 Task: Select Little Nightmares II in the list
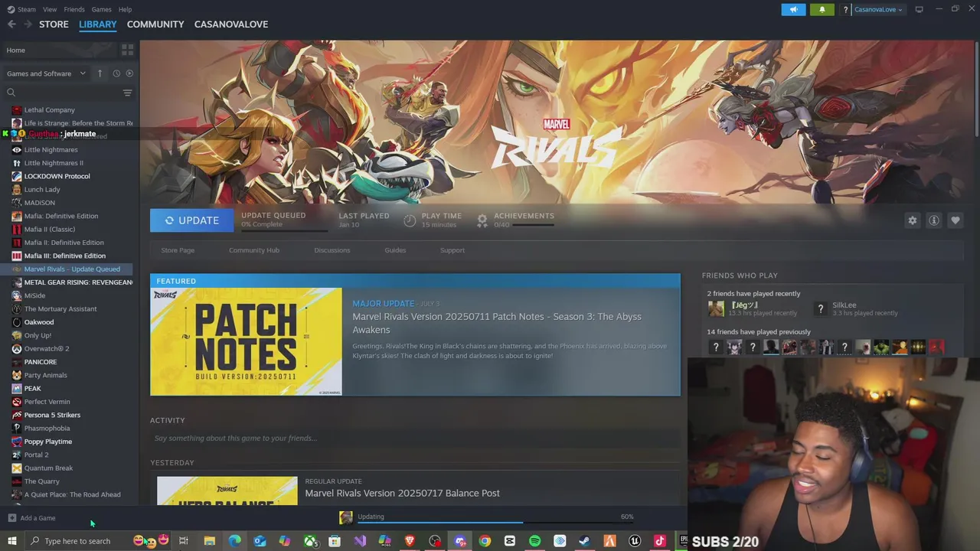click(x=54, y=163)
